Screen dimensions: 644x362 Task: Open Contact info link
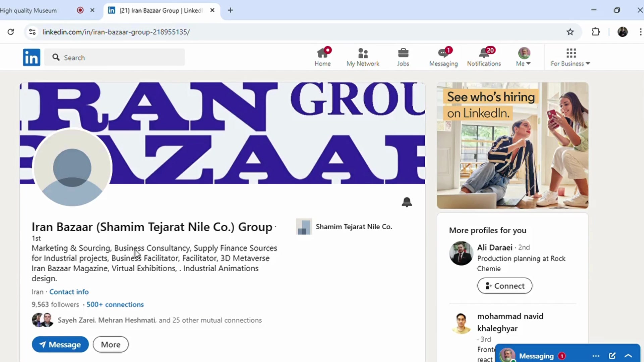69,292
